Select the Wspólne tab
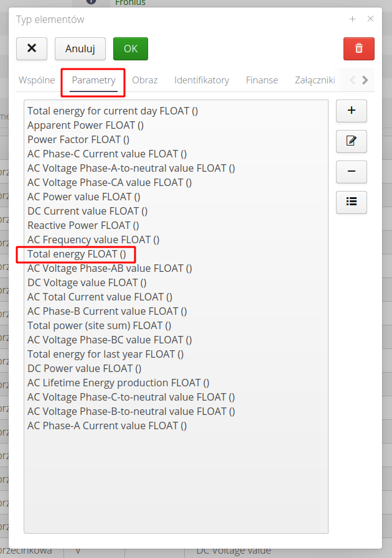This screenshot has width=392, height=558. pos(37,80)
